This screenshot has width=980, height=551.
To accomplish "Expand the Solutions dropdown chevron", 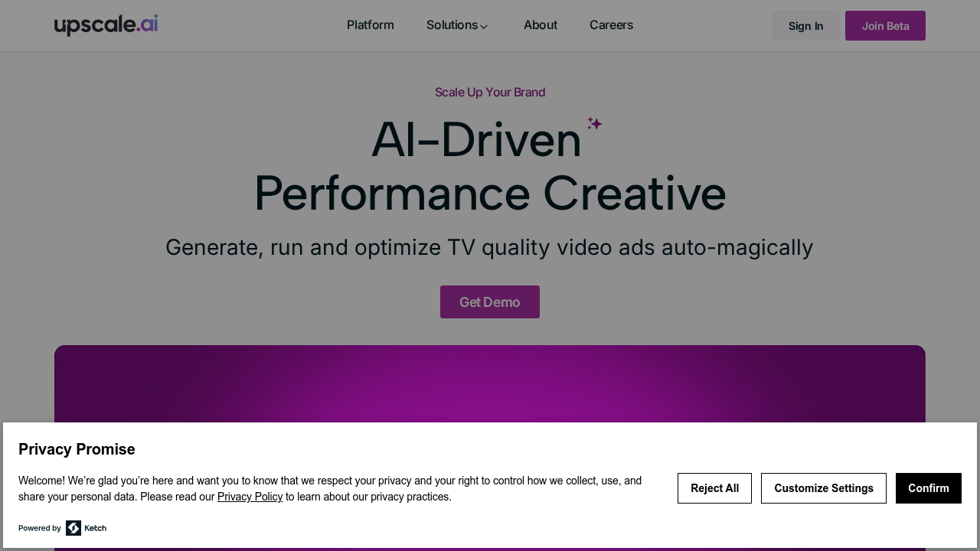I will coord(484,27).
